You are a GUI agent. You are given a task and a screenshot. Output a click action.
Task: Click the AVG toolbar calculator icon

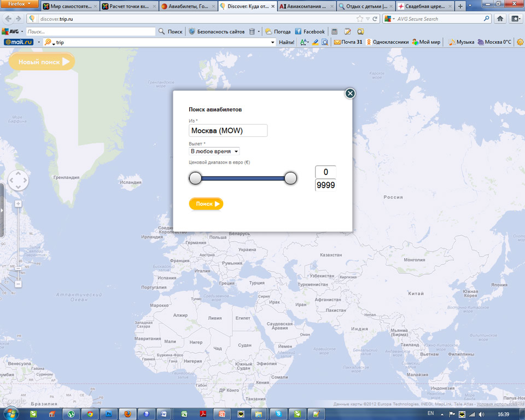(335, 32)
